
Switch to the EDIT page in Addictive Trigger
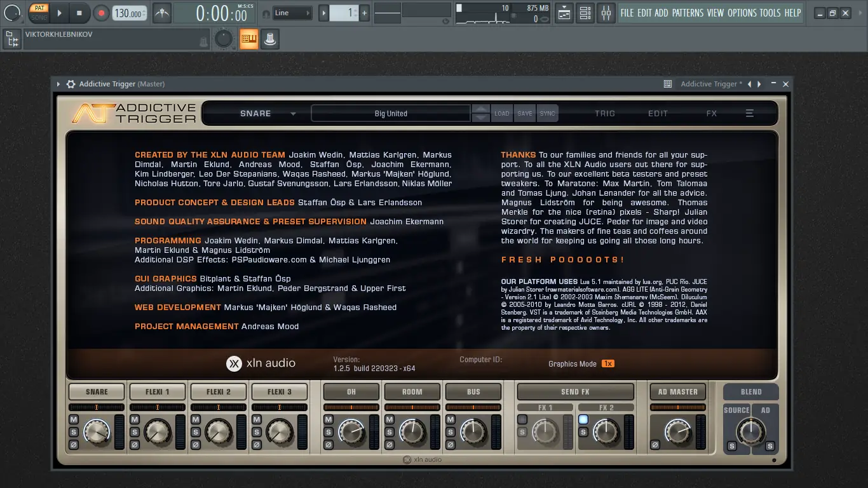click(658, 113)
